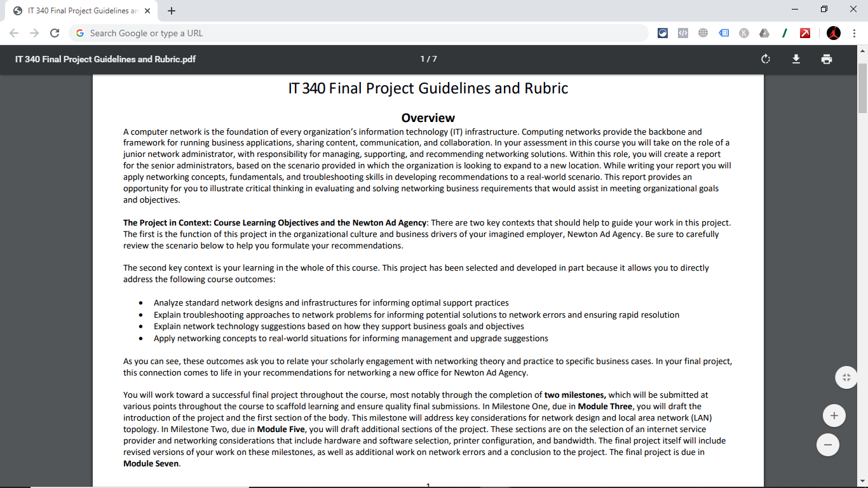This screenshot has width=868, height=488.
Task: Click the browser forward arrow
Action: pyautogui.click(x=34, y=33)
